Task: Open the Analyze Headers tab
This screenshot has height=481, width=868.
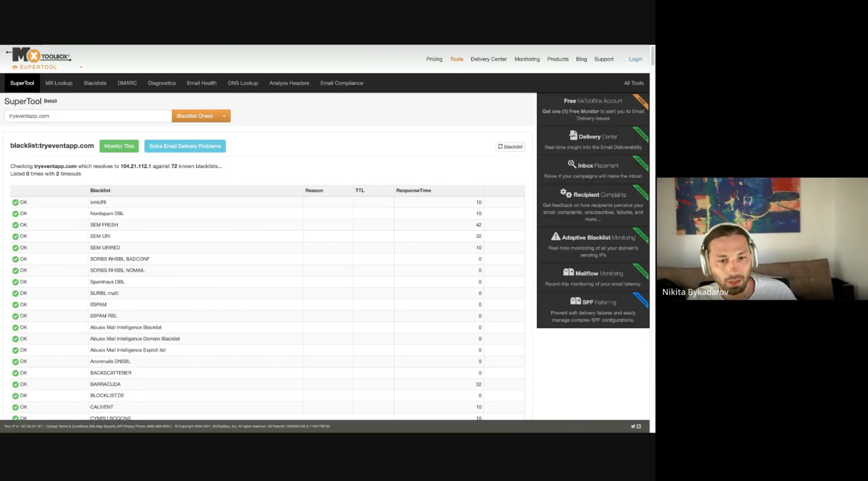Action: point(289,83)
